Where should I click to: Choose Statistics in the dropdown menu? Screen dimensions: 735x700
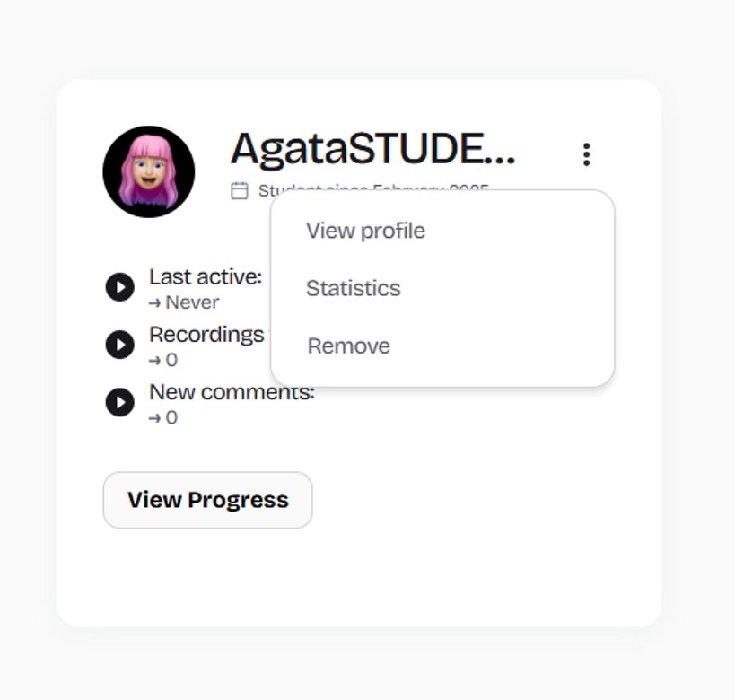pos(354,288)
